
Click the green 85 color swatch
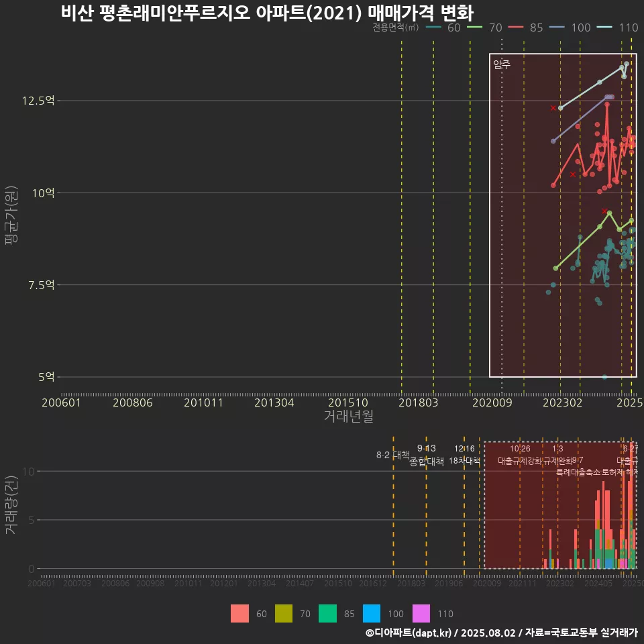(327, 614)
